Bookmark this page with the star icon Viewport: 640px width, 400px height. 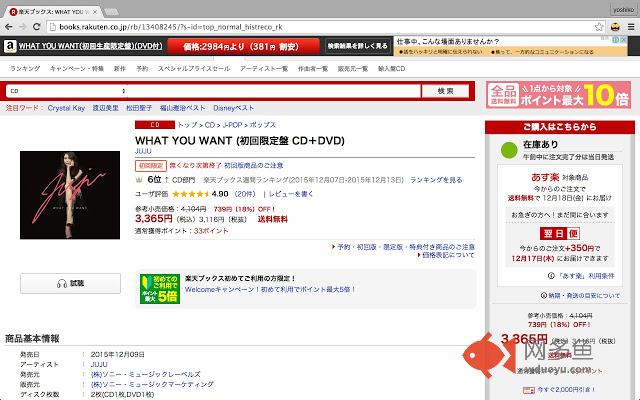point(599,27)
